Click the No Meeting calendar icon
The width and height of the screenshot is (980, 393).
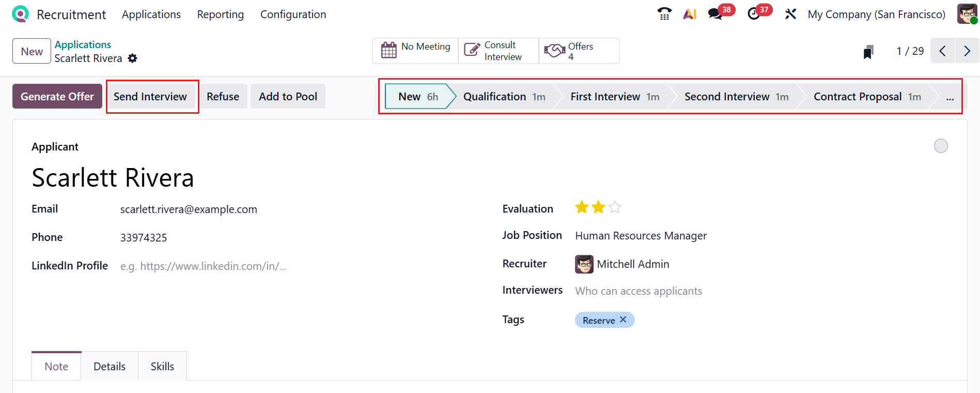click(389, 50)
